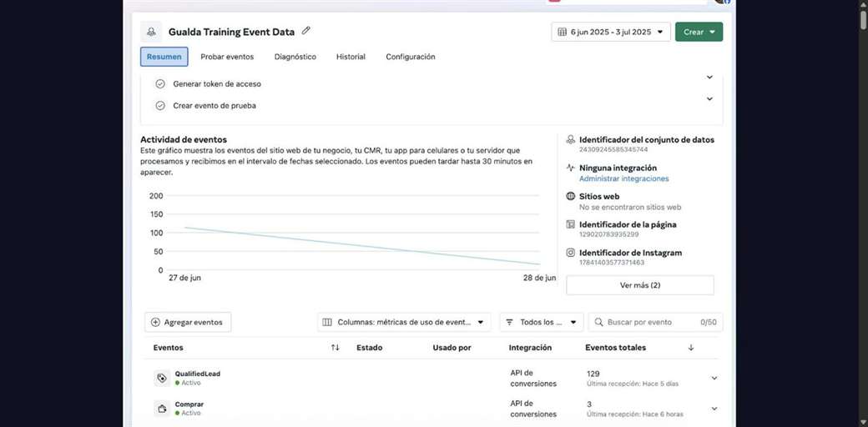The width and height of the screenshot is (868, 427).
Task: Click the Instagram ID 17841403577371463
Action: 612,263
